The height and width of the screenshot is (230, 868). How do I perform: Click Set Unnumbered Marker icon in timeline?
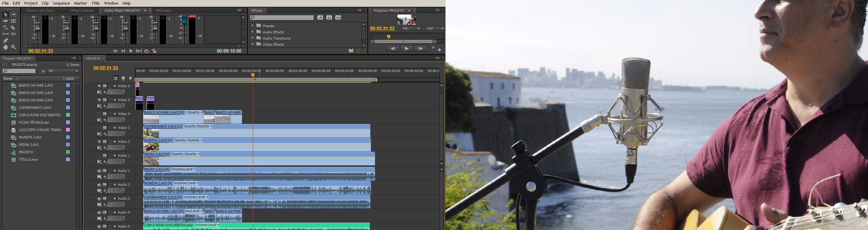[131, 79]
